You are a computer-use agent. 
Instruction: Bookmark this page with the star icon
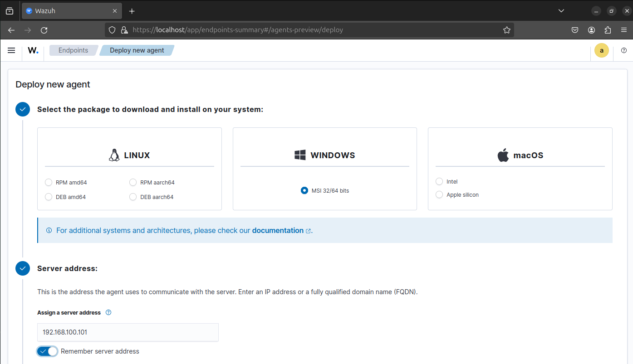(507, 30)
